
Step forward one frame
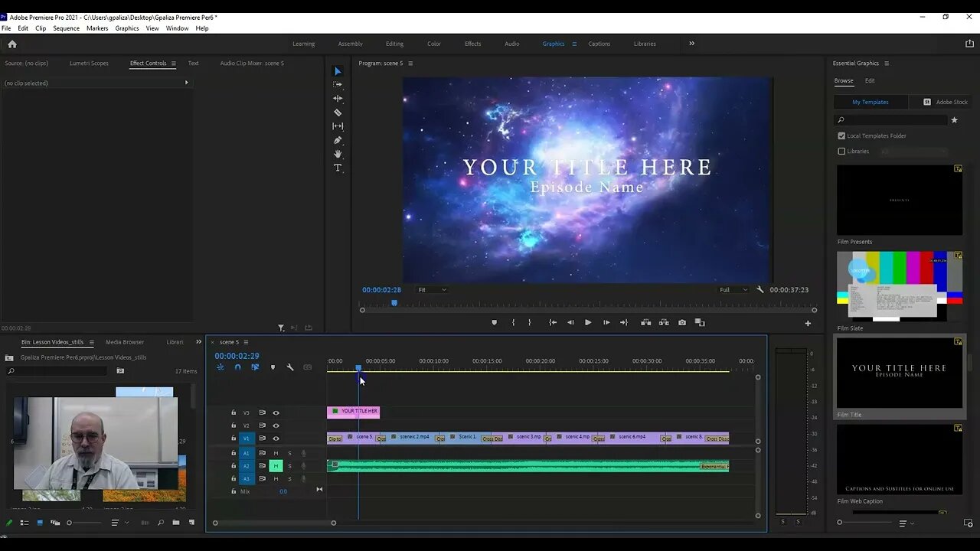[x=606, y=322]
